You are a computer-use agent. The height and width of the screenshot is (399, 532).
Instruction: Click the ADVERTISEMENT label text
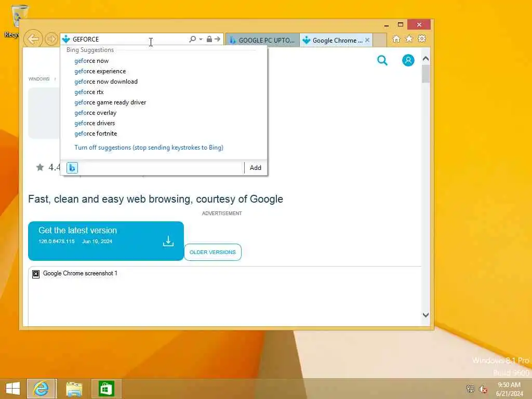click(222, 214)
